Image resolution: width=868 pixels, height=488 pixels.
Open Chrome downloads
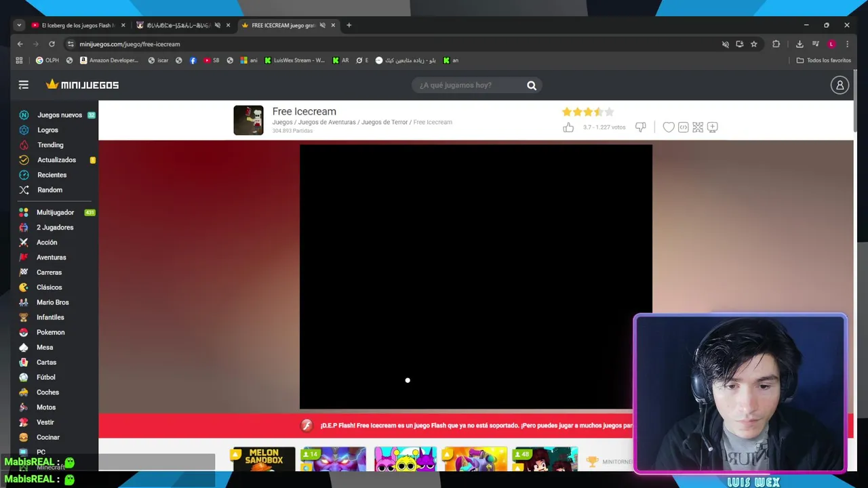[x=800, y=44]
